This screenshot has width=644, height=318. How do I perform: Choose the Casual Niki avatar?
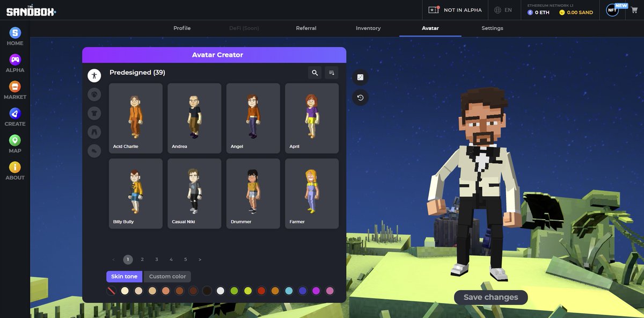click(194, 193)
